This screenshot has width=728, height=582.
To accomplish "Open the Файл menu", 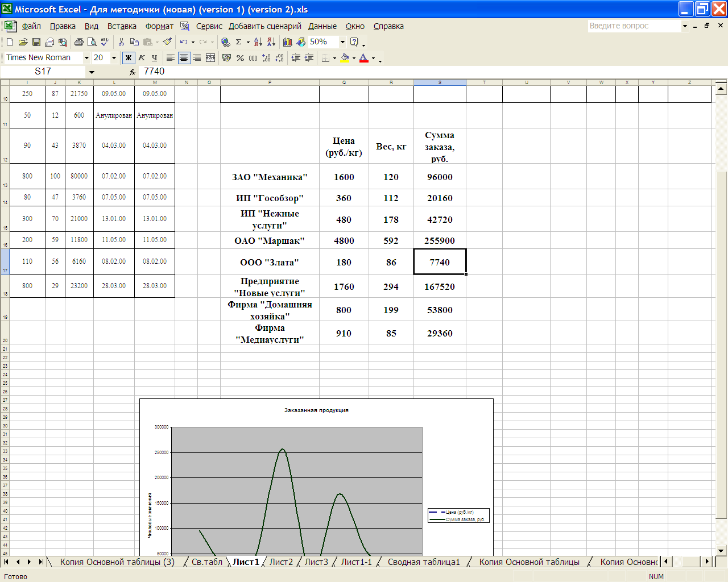I will pos(31,26).
